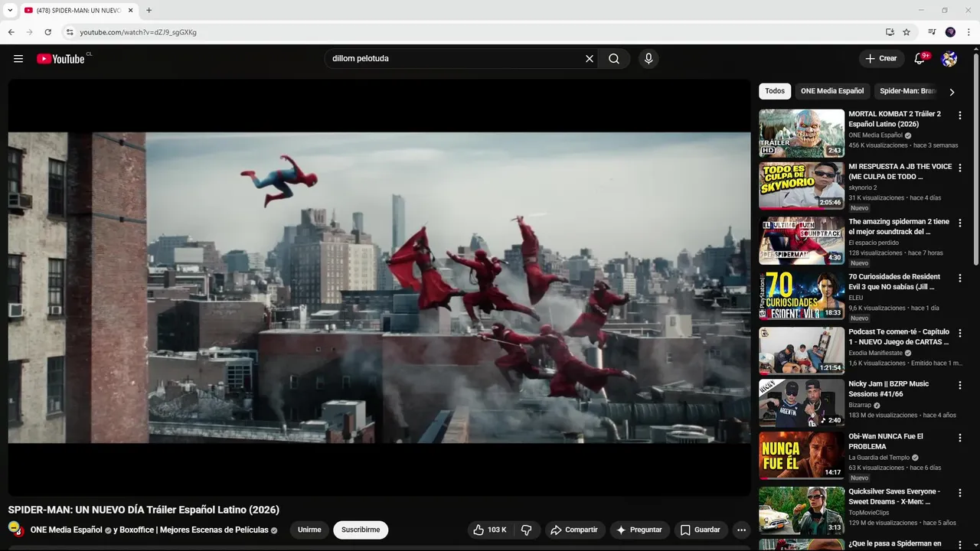
Task: Open browser profile avatar
Action: (x=950, y=32)
